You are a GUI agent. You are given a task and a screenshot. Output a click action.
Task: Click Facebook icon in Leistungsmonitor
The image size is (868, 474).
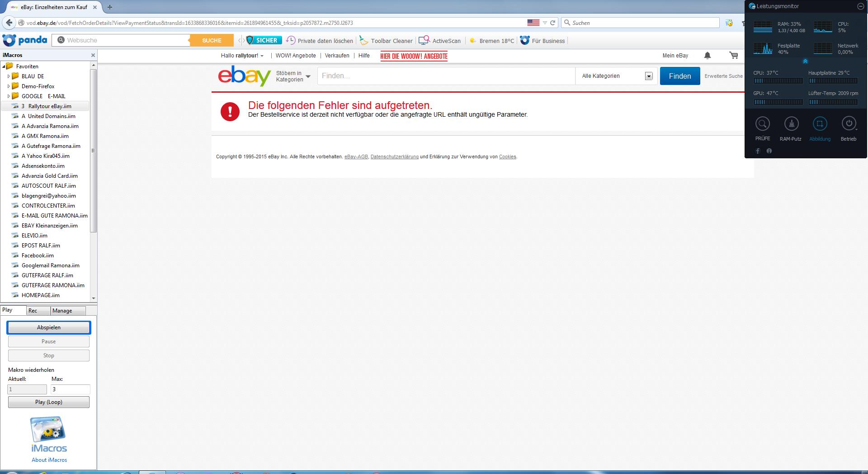758,151
